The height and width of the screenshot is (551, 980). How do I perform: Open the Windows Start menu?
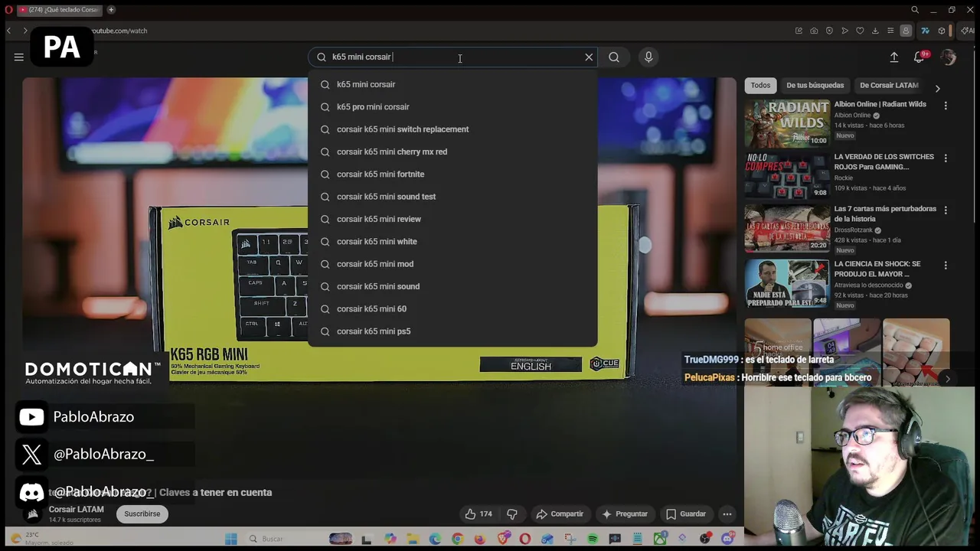[230, 539]
